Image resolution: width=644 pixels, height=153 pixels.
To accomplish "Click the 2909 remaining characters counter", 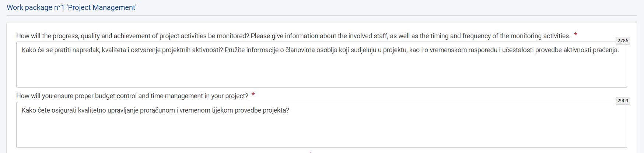I will click(x=623, y=101).
